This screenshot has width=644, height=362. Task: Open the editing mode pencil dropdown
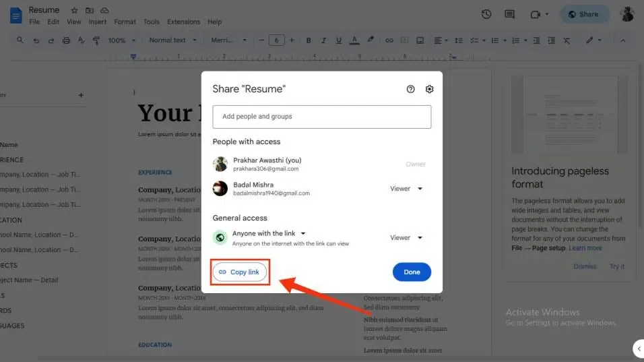pyautogui.click(x=593, y=40)
